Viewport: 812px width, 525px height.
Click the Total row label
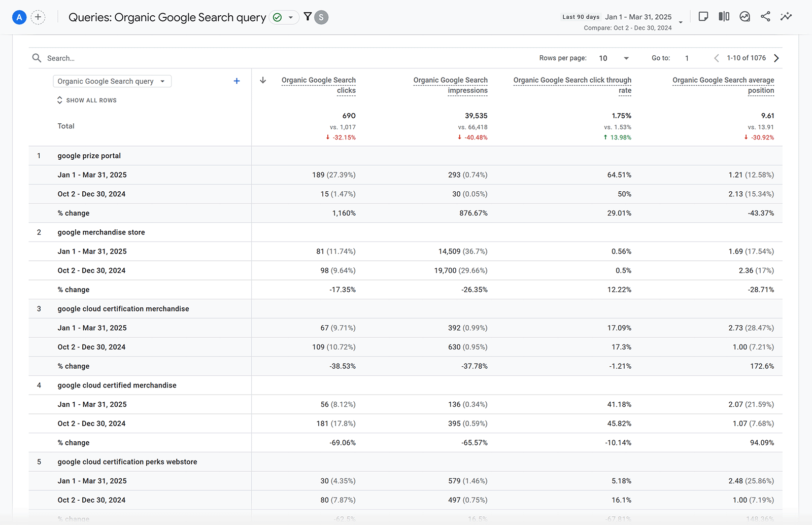[x=66, y=126]
